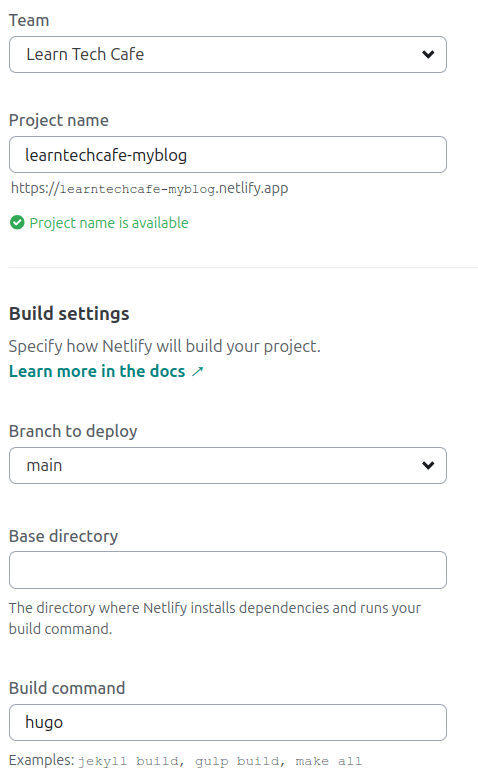
Task: Expand the Branch to deploy dropdown showing main
Action: click(x=228, y=465)
